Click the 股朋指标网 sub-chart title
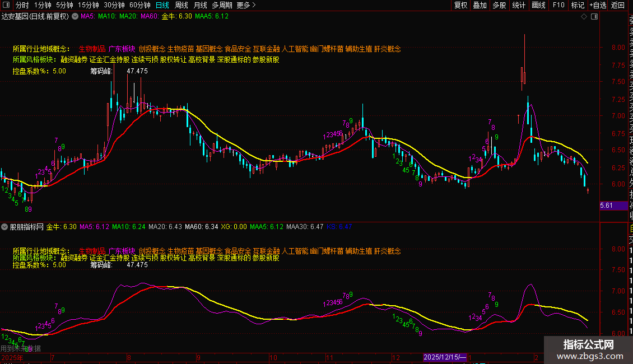This screenshot has width=633, height=364. (x=27, y=227)
